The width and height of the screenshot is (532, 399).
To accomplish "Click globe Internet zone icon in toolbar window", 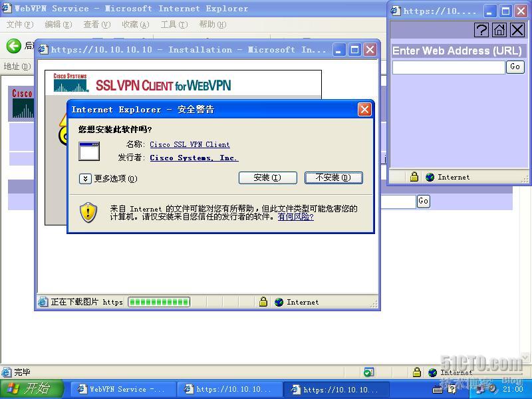I will (430, 177).
